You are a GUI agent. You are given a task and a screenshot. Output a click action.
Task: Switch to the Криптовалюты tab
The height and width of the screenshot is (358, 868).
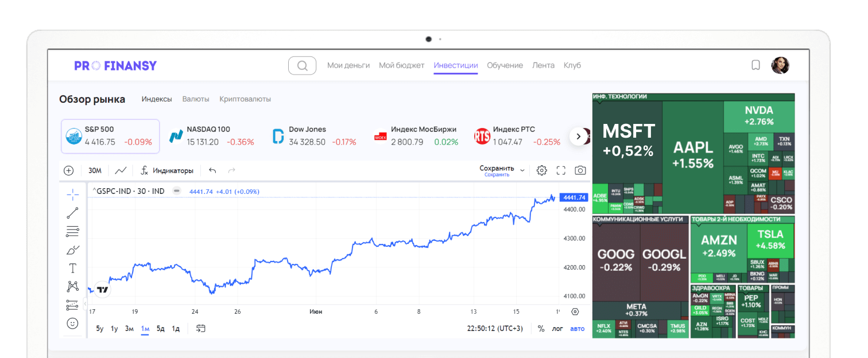(245, 99)
